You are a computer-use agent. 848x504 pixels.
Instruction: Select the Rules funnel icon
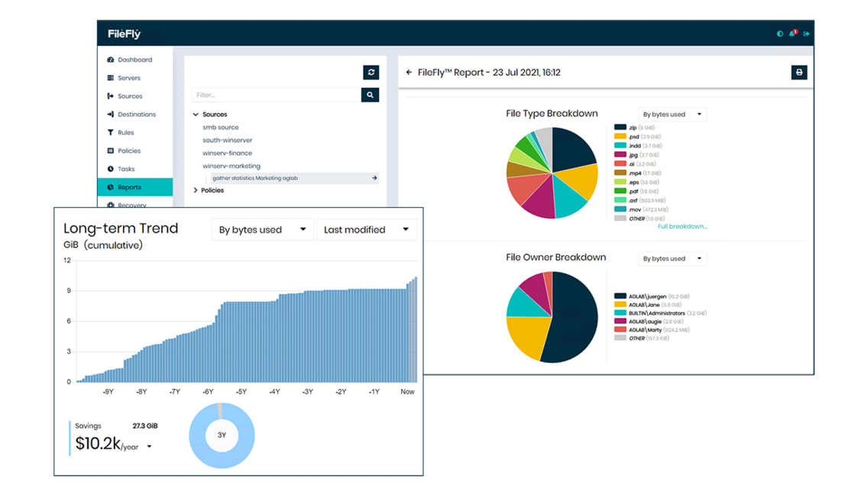tap(112, 133)
